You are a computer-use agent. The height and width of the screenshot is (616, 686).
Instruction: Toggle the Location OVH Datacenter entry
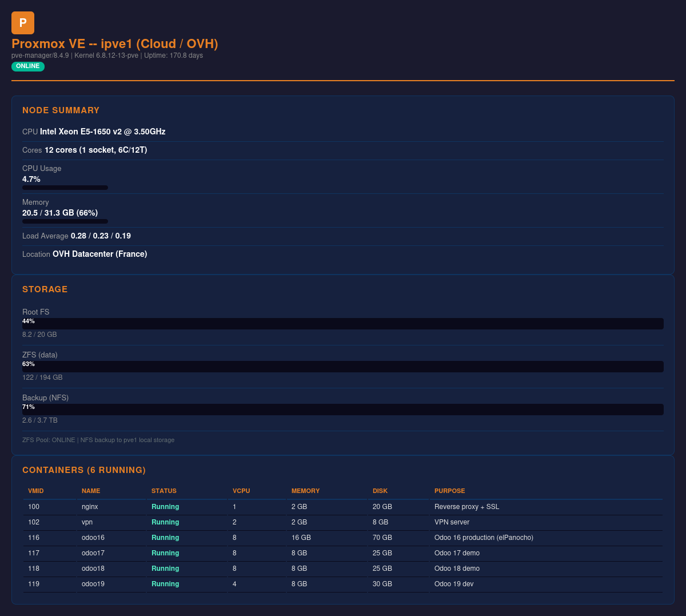tap(85, 254)
